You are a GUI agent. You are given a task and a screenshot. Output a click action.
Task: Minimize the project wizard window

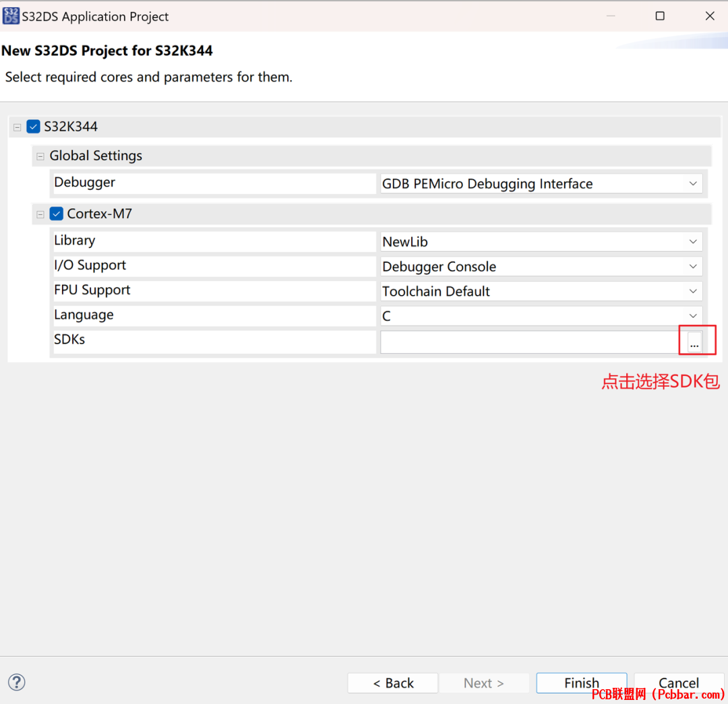pos(611,15)
